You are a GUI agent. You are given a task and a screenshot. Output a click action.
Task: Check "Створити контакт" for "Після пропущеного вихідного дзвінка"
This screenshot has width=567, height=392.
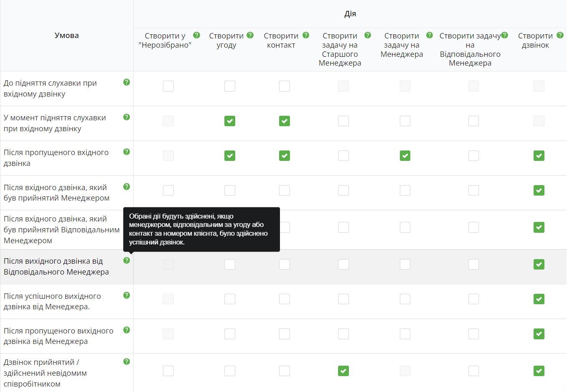click(x=285, y=334)
